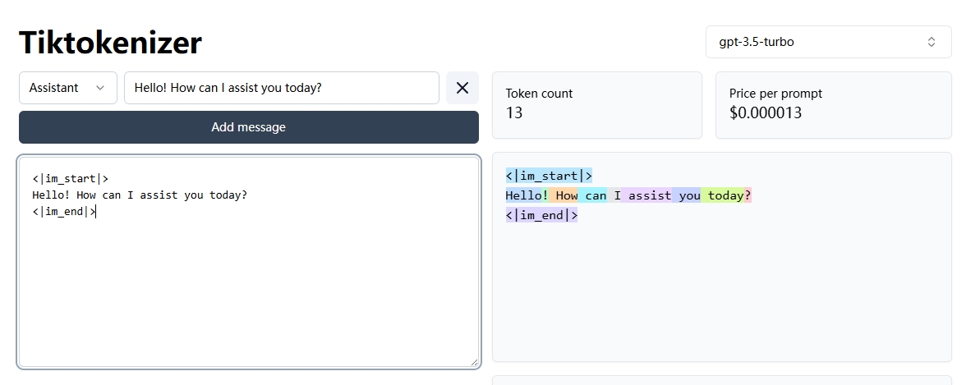
Task: Expand the Assistant role selector
Action: tap(68, 88)
